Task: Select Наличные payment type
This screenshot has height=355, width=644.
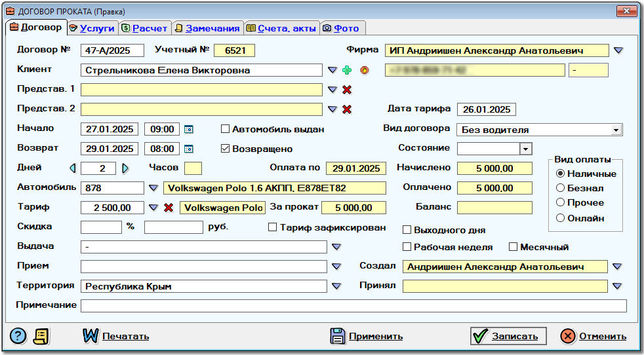Action: pos(560,174)
